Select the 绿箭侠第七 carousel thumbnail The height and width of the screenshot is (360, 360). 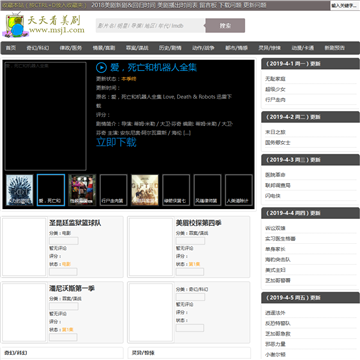[x=176, y=190]
